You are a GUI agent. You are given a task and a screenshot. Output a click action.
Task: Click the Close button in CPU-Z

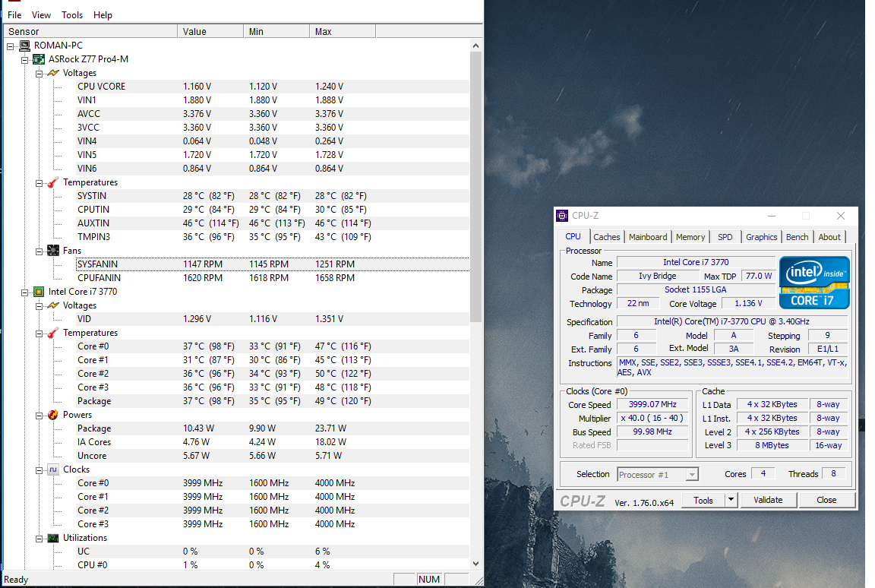[x=826, y=500]
